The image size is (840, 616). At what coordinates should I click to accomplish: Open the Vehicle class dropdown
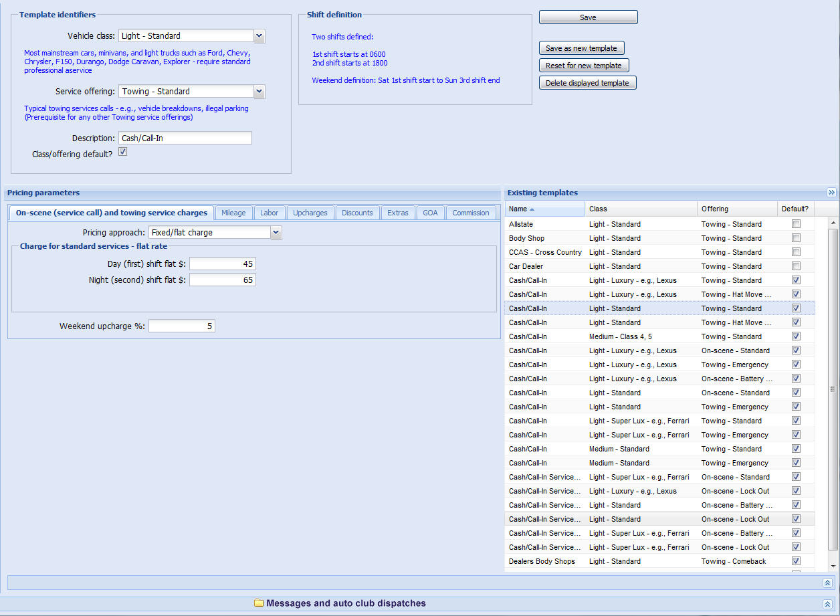(x=259, y=36)
